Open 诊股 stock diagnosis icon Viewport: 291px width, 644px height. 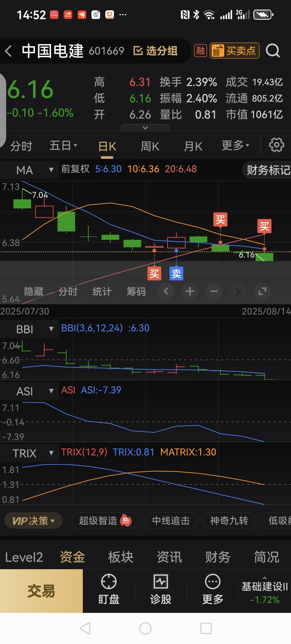(161, 582)
